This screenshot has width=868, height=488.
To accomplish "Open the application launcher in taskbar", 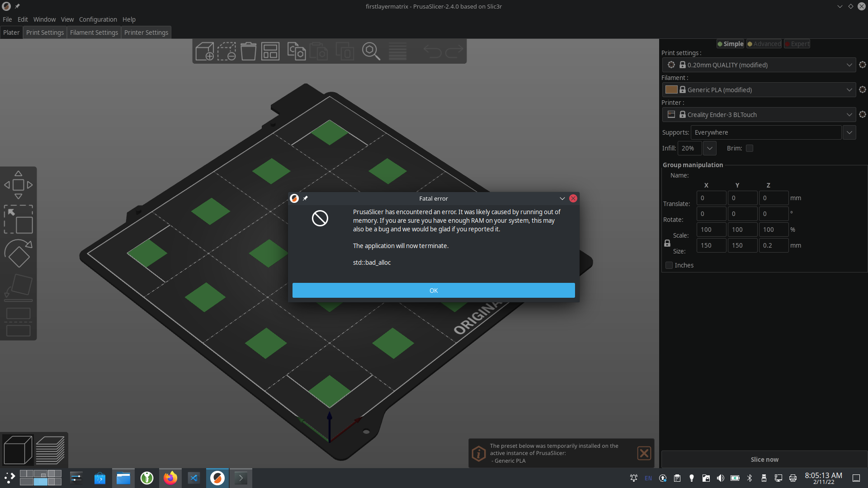I will pyautogui.click(x=9, y=478).
